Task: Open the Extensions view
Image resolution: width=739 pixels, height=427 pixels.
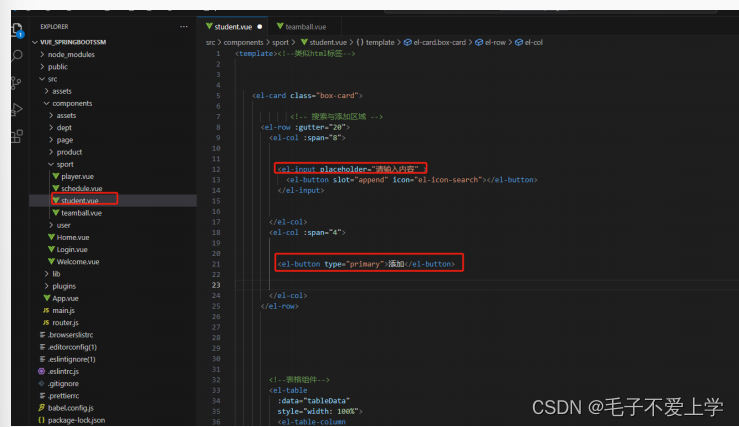Action: 17,137
